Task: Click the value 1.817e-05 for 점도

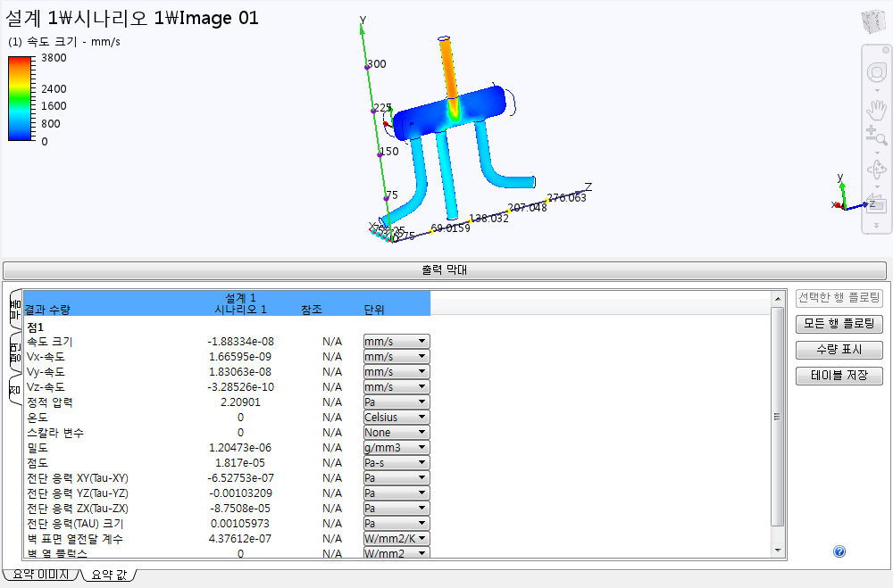Action: [x=240, y=463]
